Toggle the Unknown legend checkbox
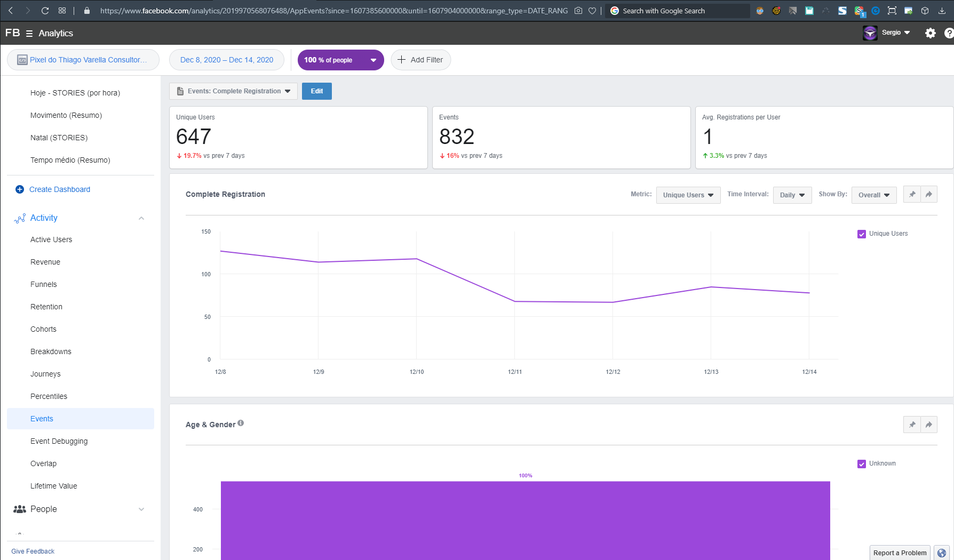 click(861, 463)
